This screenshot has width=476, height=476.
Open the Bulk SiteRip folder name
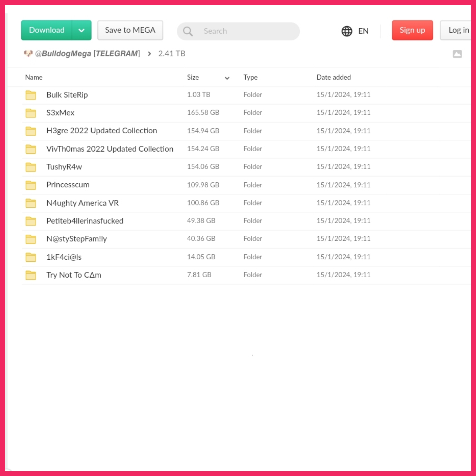point(67,95)
